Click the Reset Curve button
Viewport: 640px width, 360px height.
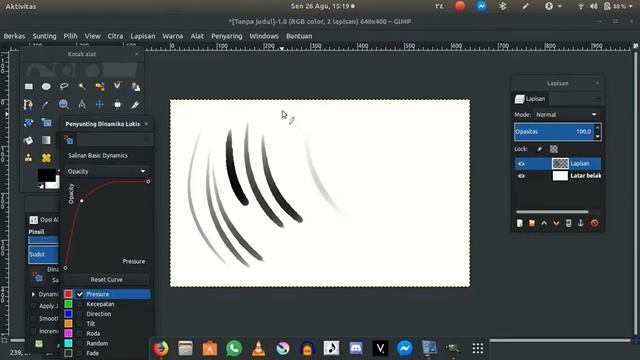pos(107,280)
